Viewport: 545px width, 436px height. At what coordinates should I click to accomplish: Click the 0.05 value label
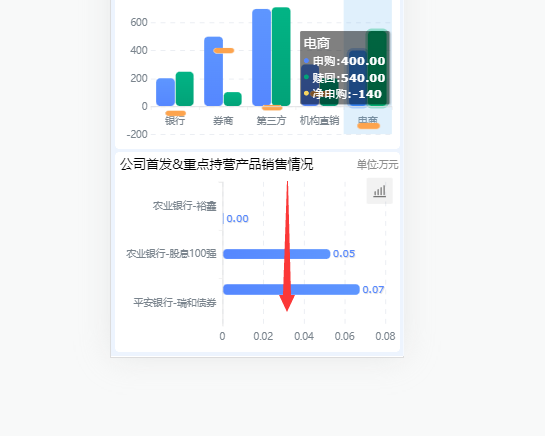344,254
